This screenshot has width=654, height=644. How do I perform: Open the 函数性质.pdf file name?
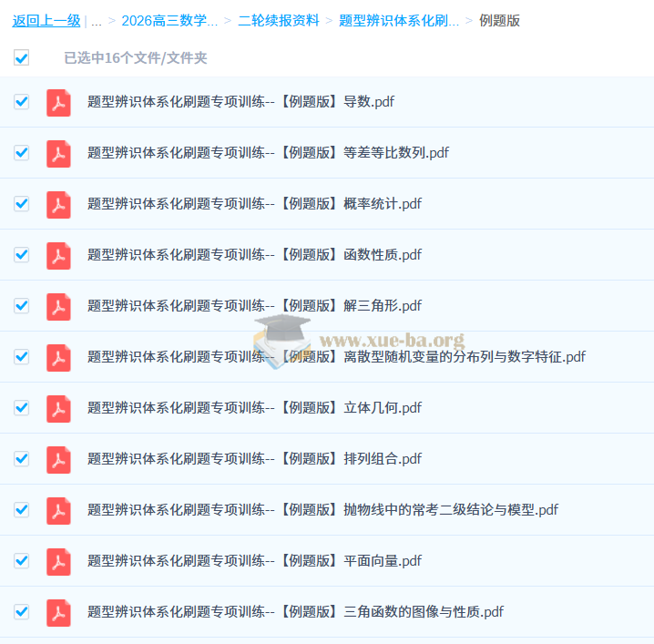[x=254, y=255]
